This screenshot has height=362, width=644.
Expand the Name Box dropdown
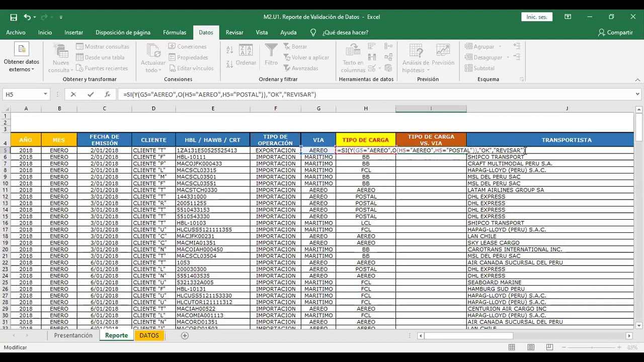(x=45, y=95)
